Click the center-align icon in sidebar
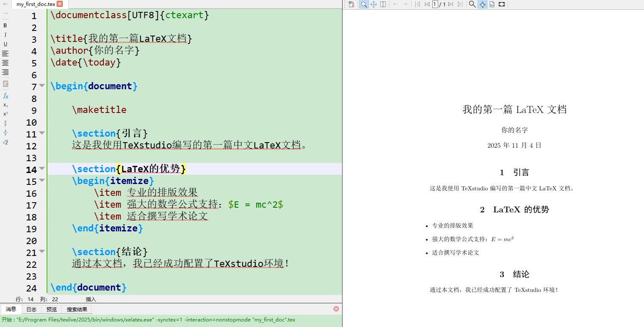644x327 pixels. pyautogui.click(x=6, y=63)
